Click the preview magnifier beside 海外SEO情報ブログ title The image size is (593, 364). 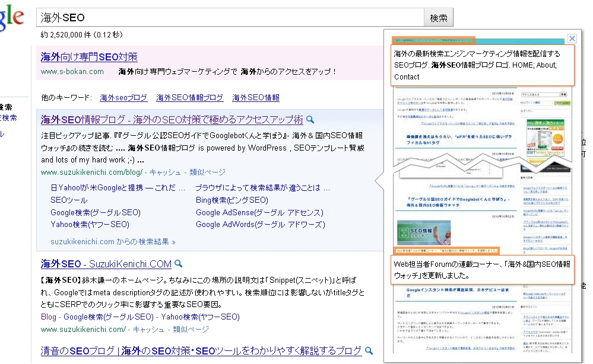[x=310, y=120]
